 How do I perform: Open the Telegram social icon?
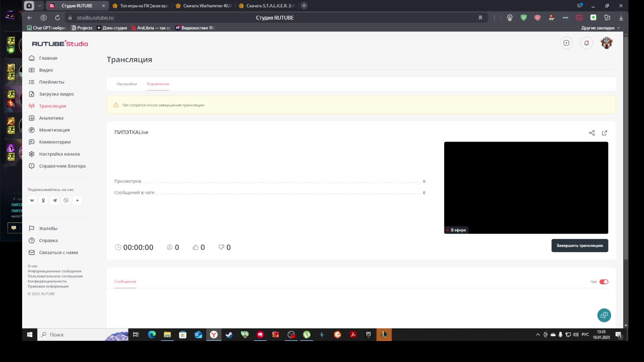(x=55, y=200)
